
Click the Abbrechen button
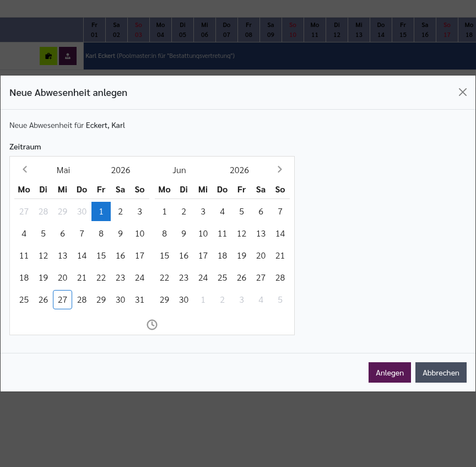441,373
